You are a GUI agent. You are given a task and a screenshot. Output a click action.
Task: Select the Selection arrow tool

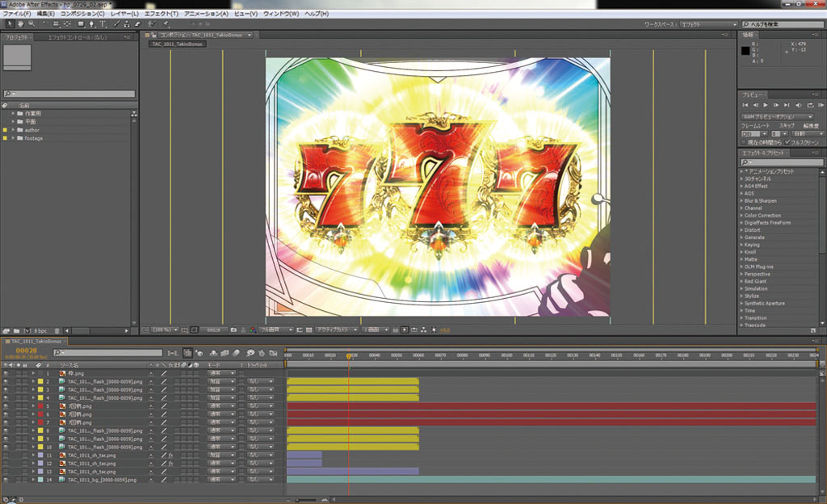[10, 23]
